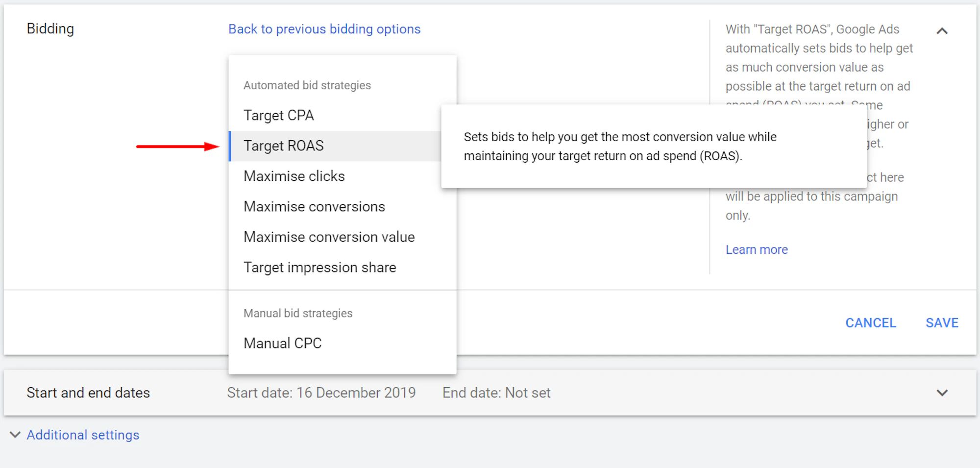Select Maximise conversion value option
This screenshot has width=980, height=468.
(329, 237)
